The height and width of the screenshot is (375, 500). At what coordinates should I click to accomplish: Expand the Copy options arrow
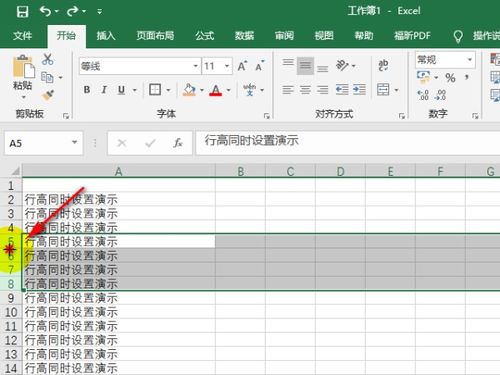tap(60, 78)
